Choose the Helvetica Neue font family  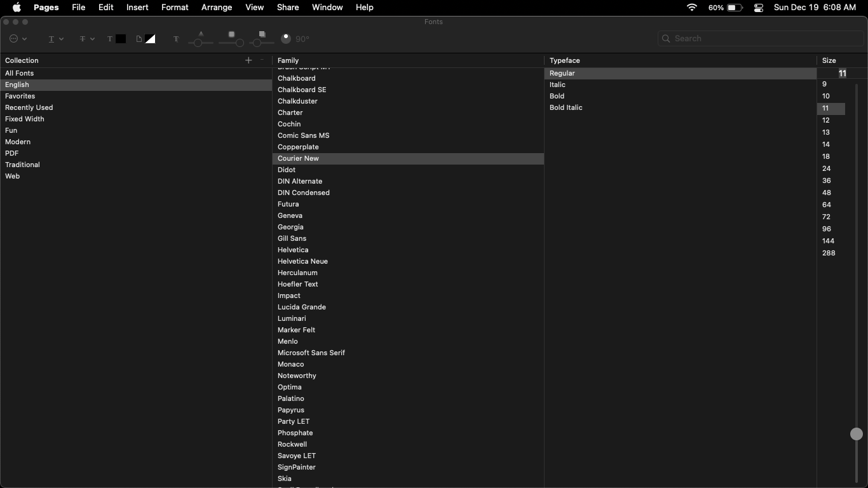(x=408, y=261)
